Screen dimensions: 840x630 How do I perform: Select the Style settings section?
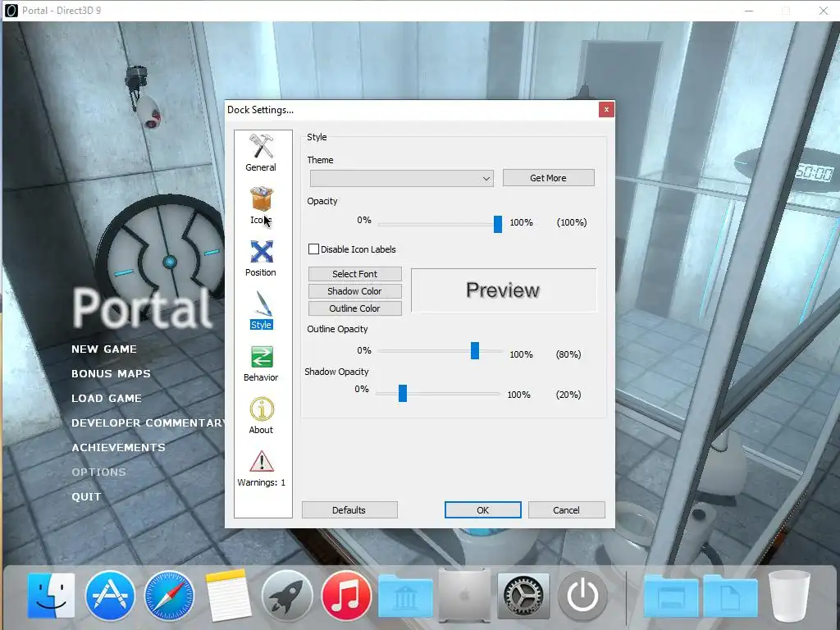[261, 311]
